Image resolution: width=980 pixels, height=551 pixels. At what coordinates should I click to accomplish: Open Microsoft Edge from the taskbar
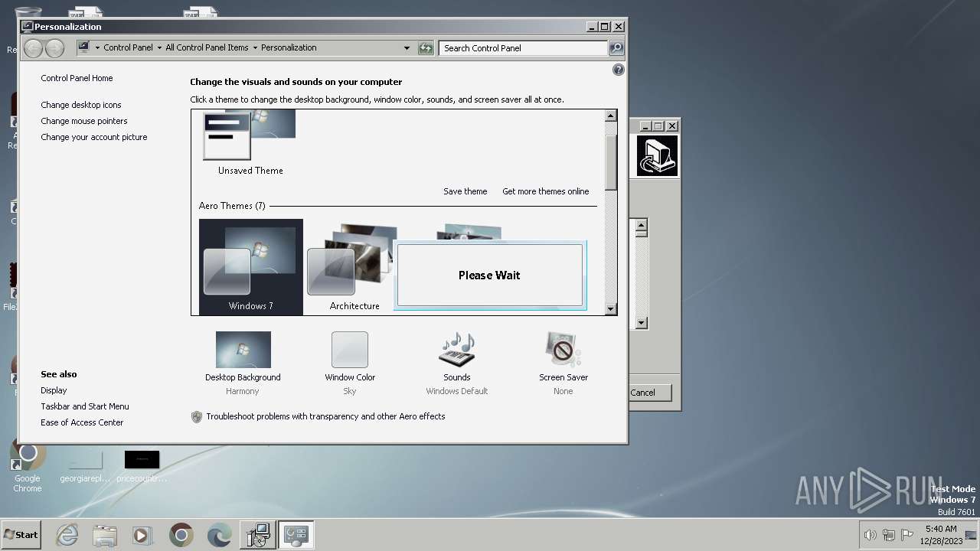click(x=219, y=535)
